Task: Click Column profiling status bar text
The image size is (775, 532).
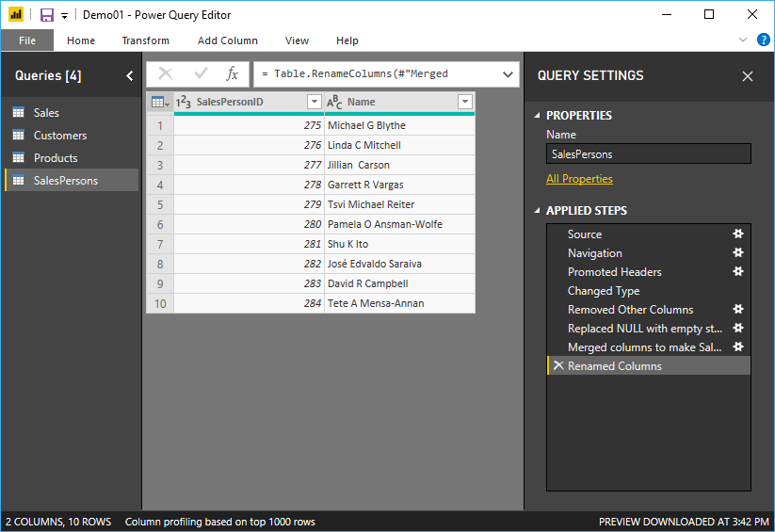Action: click(220, 522)
